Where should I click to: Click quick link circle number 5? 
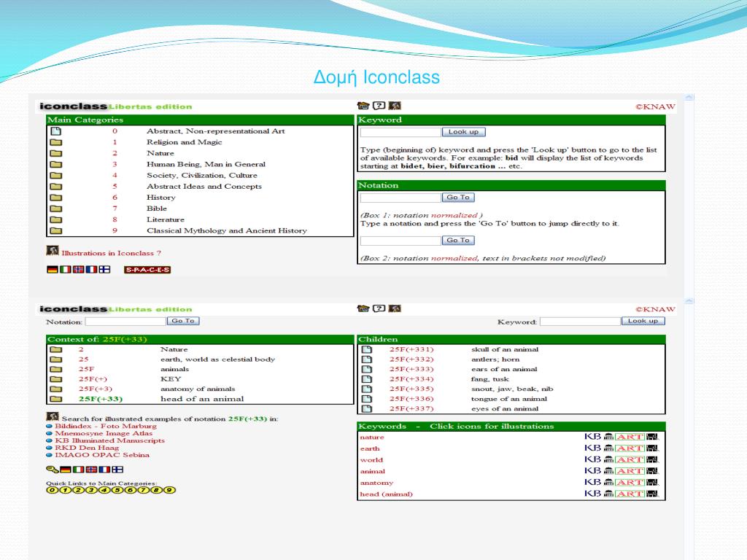pos(117,490)
